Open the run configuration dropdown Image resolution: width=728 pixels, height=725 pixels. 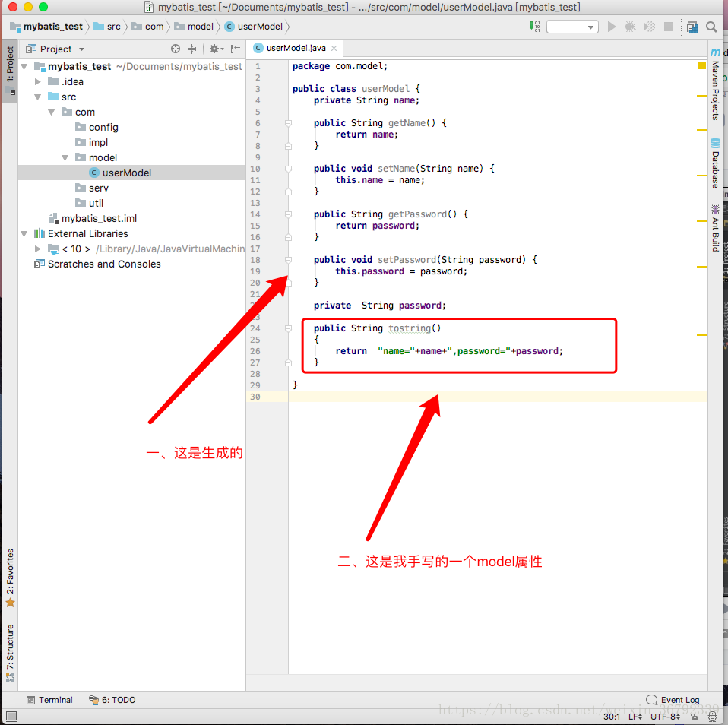tap(572, 27)
